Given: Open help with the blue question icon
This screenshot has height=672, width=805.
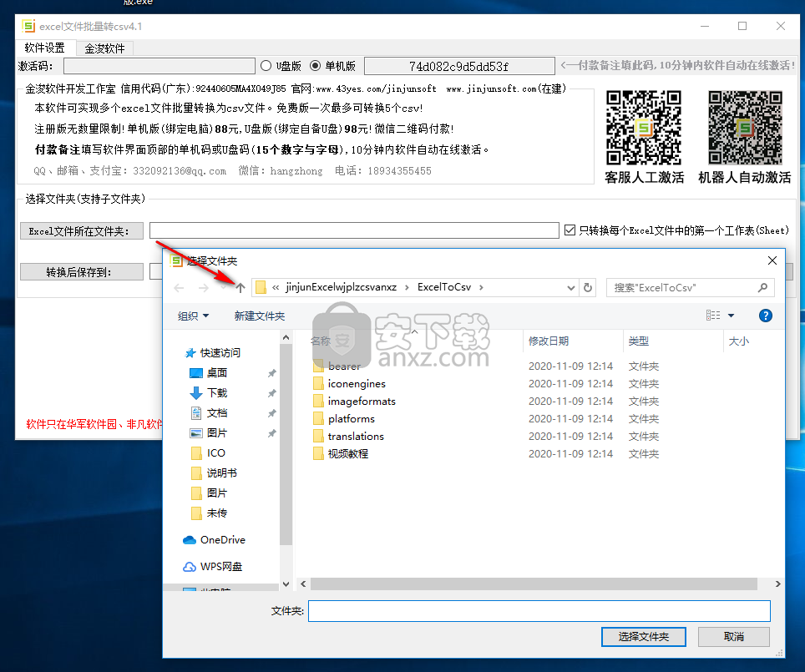Looking at the screenshot, I should pos(765,316).
